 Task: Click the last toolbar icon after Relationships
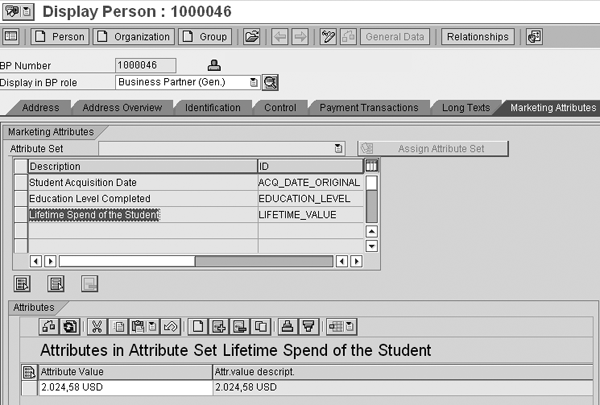[x=535, y=37]
